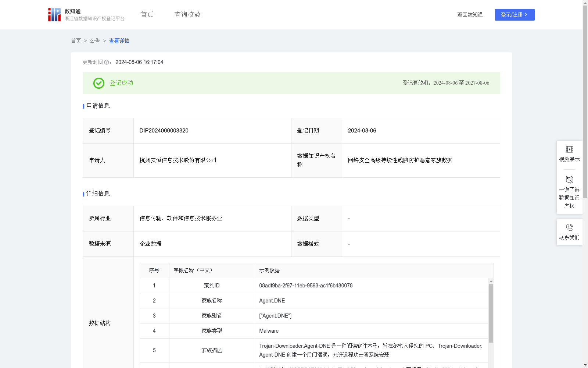Click the 家族ID field name cell
The image size is (588, 368).
click(212, 286)
